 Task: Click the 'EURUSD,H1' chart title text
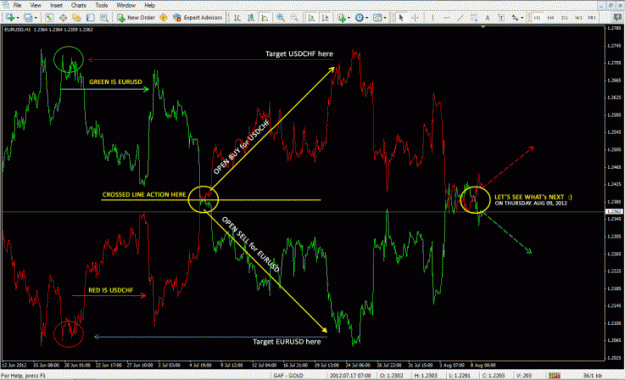(18, 30)
